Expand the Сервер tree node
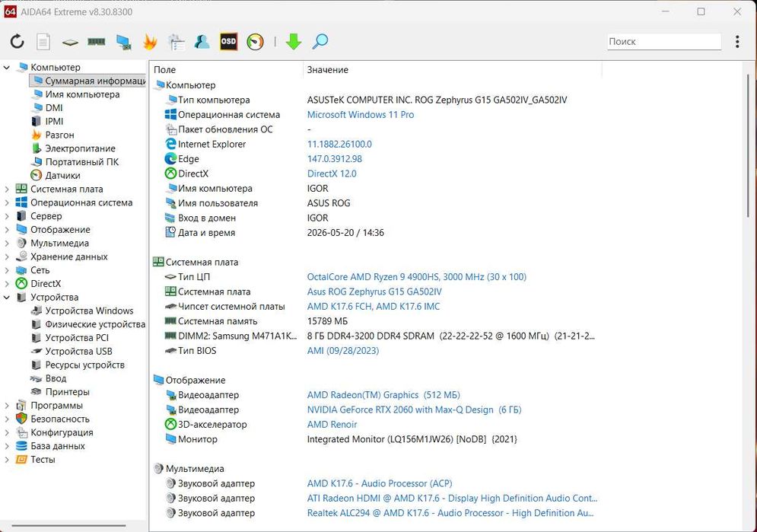Viewport: 757px width, 532px height. 7,216
